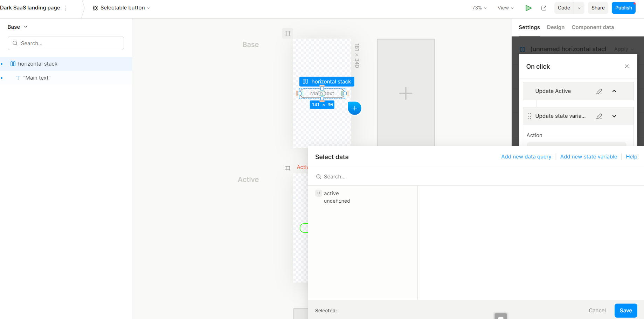Close the On click panel
The width and height of the screenshot is (644, 319).
(626, 66)
